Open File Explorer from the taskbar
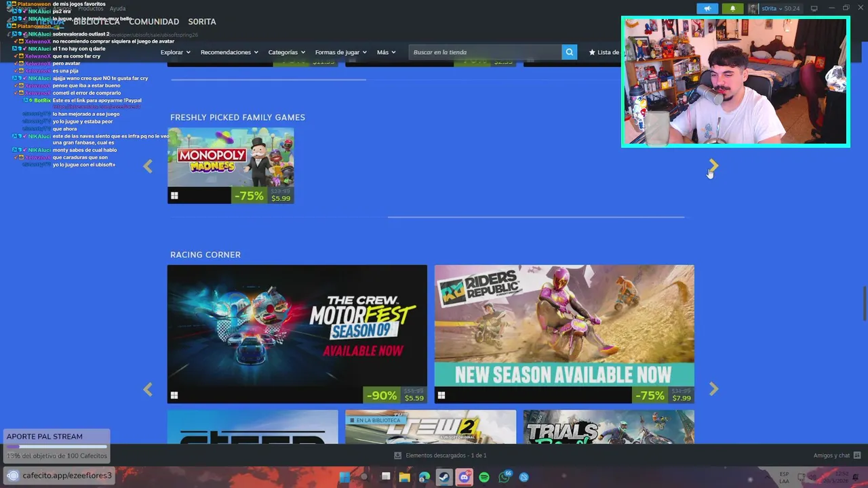The image size is (868, 488). pyautogui.click(x=405, y=477)
